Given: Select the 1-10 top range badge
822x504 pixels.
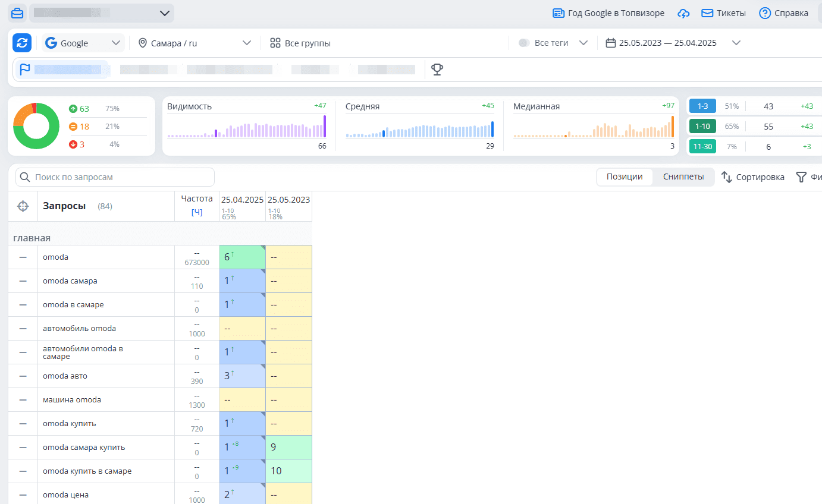Looking at the screenshot, I should pyautogui.click(x=702, y=126).
